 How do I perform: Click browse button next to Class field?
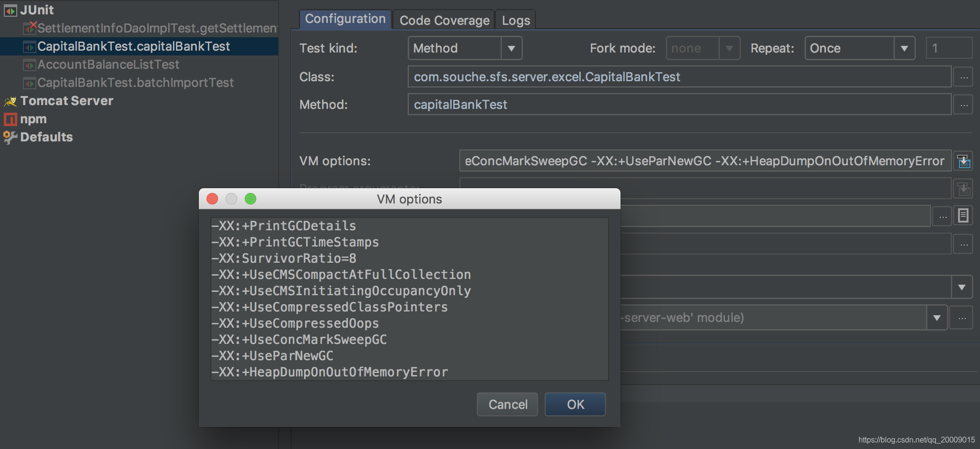pyautogui.click(x=963, y=77)
